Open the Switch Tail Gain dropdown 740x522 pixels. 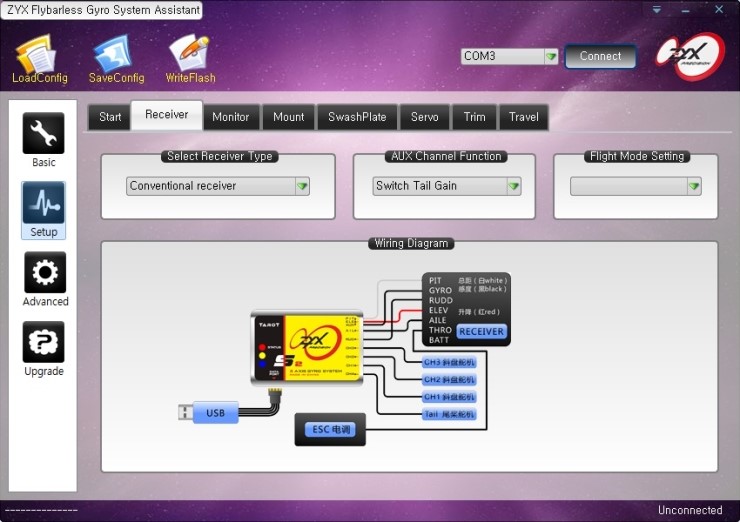click(x=446, y=186)
